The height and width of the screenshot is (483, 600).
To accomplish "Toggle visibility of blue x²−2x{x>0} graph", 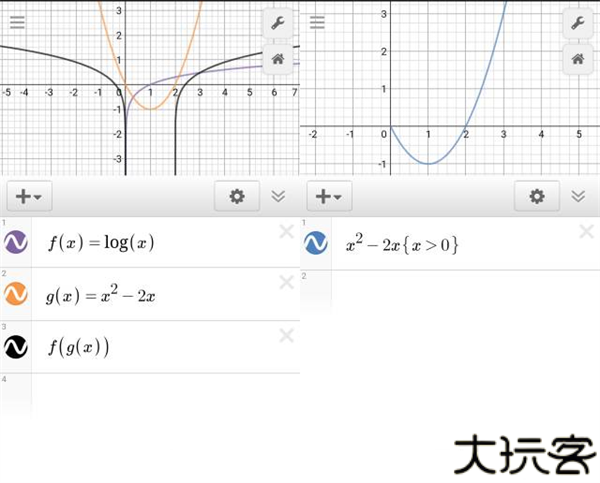I will pos(316,243).
